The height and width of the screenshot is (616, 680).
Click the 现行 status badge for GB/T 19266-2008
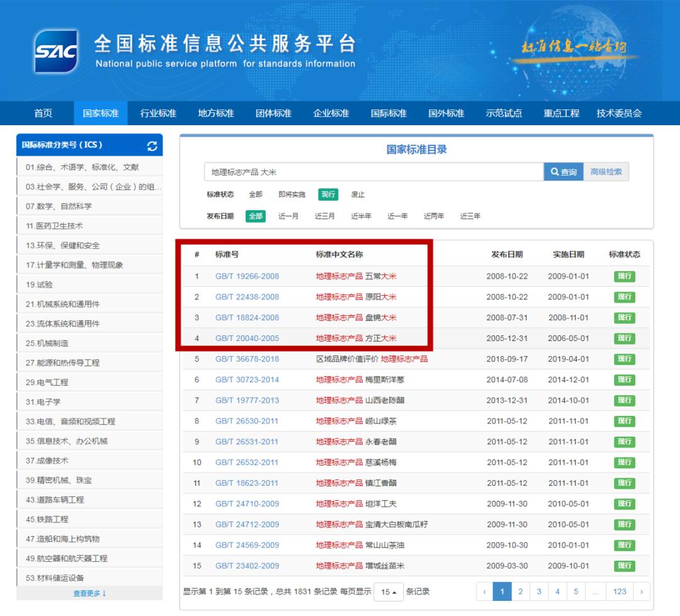click(x=624, y=276)
